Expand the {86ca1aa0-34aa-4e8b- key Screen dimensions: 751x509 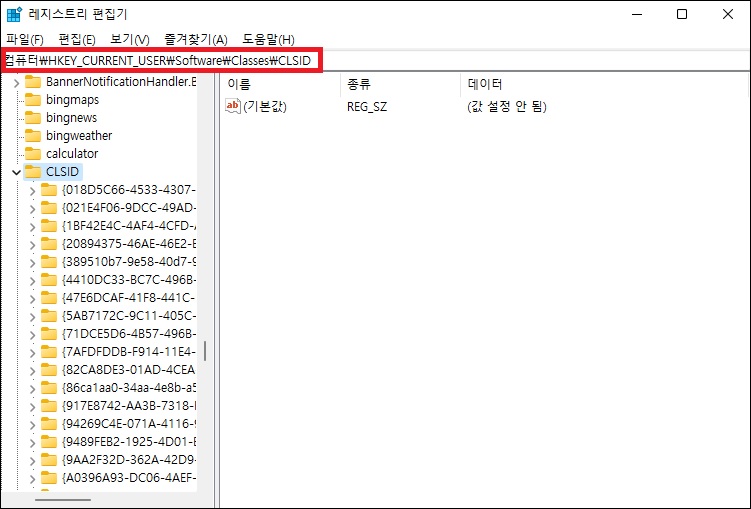pyautogui.click(x=32, y=389)
